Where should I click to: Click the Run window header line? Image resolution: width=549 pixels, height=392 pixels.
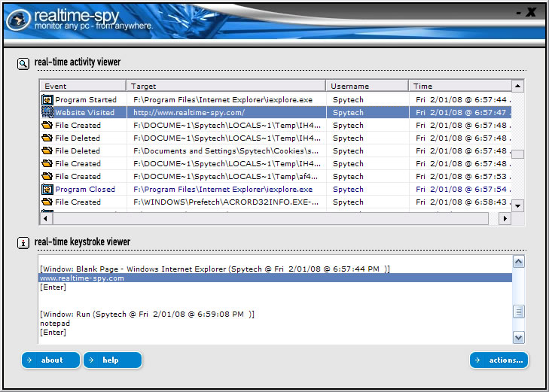click(147, 314)
